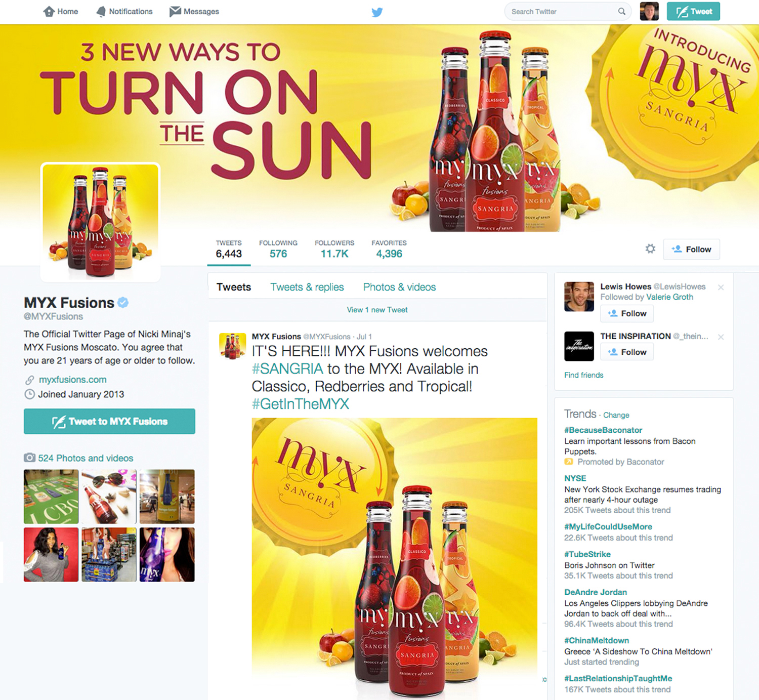Open the Photos & videos tab
Image resolution: width=759 pixels, height=700 pixels.
coord(399,287)
